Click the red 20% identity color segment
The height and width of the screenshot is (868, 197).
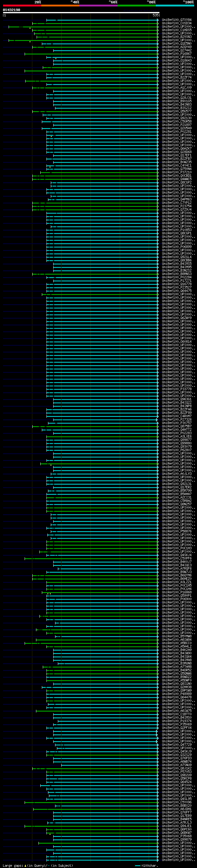22,6
